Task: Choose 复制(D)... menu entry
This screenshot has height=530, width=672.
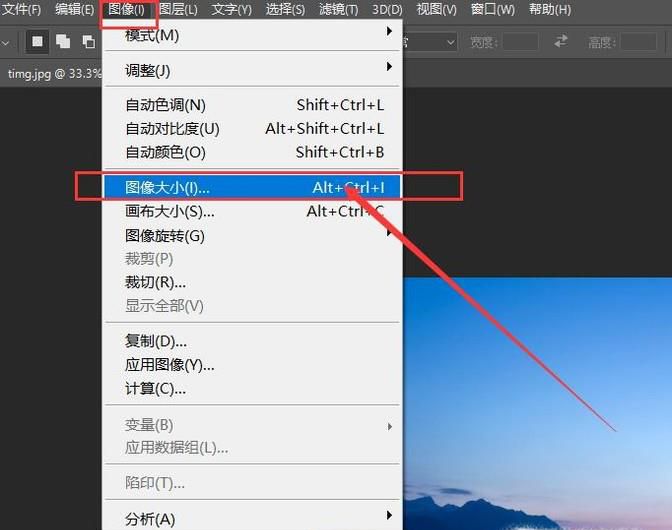Action: point(252,341)
